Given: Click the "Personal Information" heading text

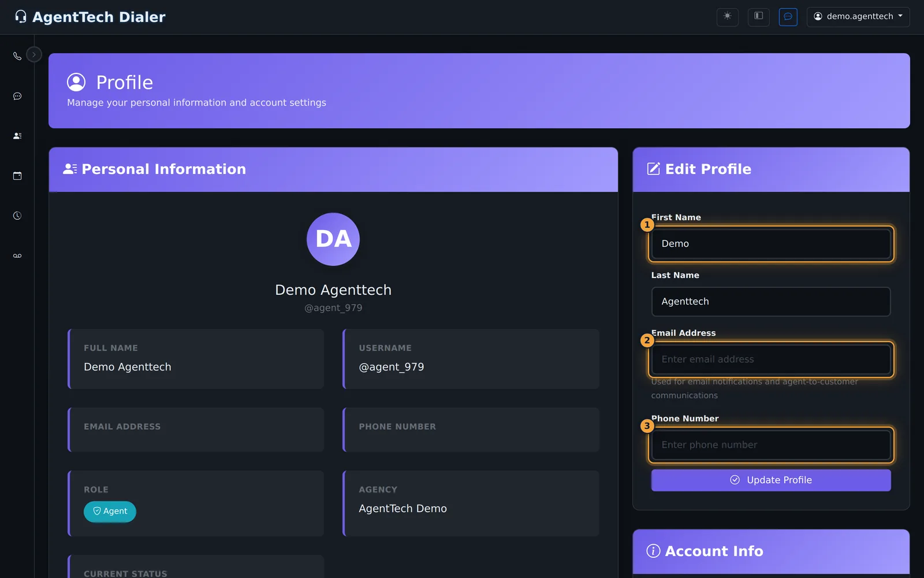Looking at the screenshot, I should pos(164,169).
